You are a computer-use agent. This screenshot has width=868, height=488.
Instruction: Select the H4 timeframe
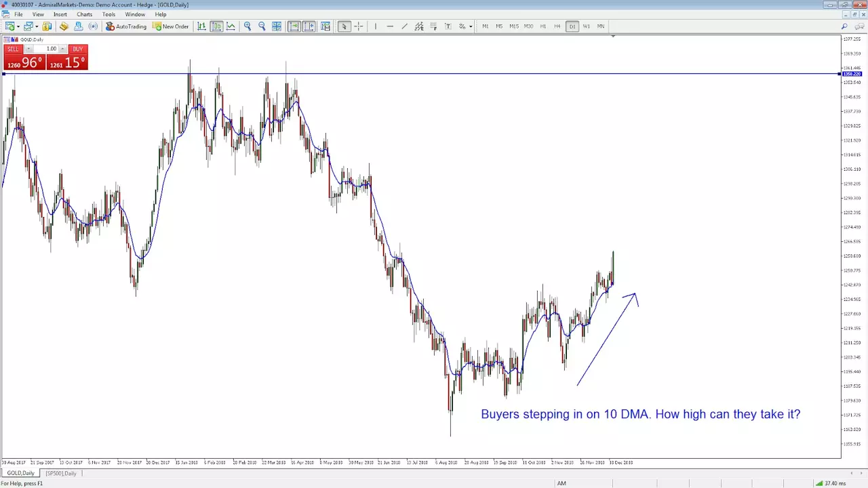tap(557, 26)
